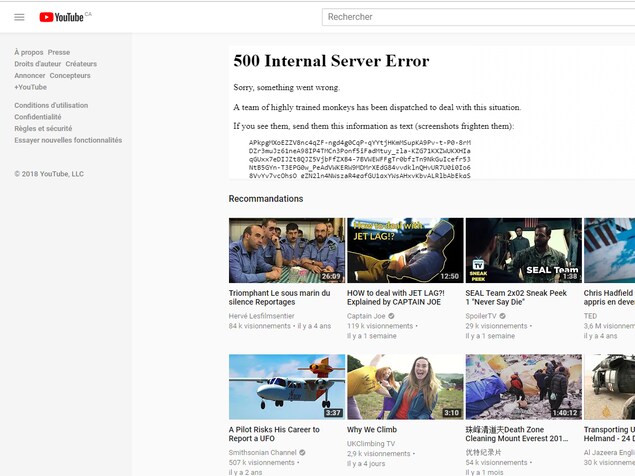635x476 pixels.
Task: Open channel Hervé Lesfilmsentier
Action: point(261,316)
